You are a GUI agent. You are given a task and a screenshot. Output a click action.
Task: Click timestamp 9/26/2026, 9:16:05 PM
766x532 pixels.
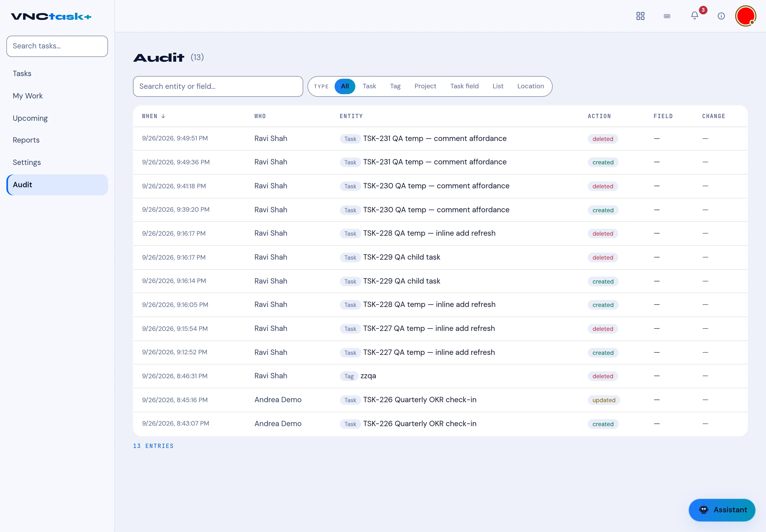(175, 305)
